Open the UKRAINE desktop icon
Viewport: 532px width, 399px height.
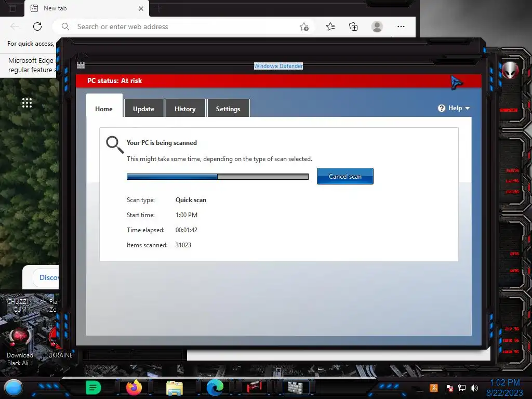point(60,343)
